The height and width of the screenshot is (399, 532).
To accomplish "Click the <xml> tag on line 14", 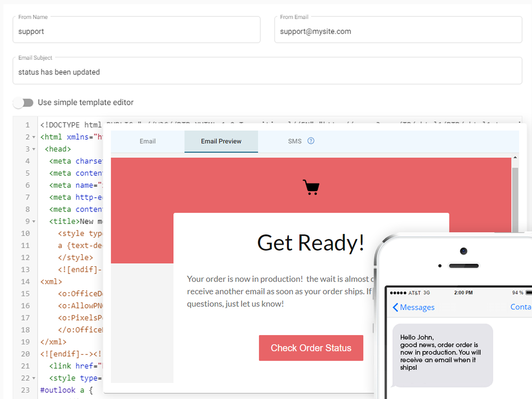I will 51,282.
